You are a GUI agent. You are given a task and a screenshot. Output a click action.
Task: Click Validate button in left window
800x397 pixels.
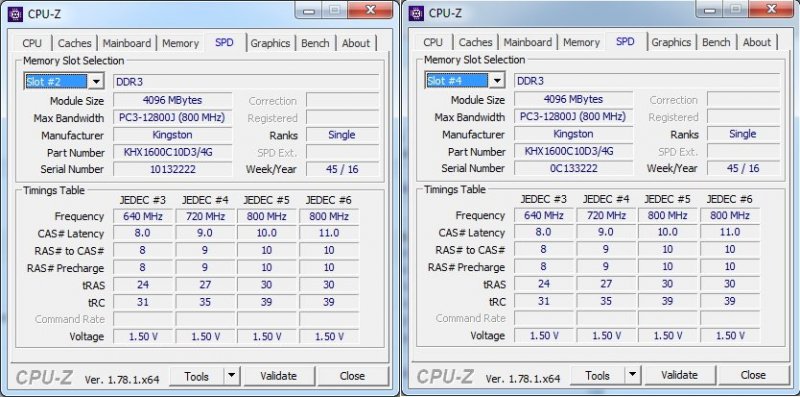(x=279, y=376)
